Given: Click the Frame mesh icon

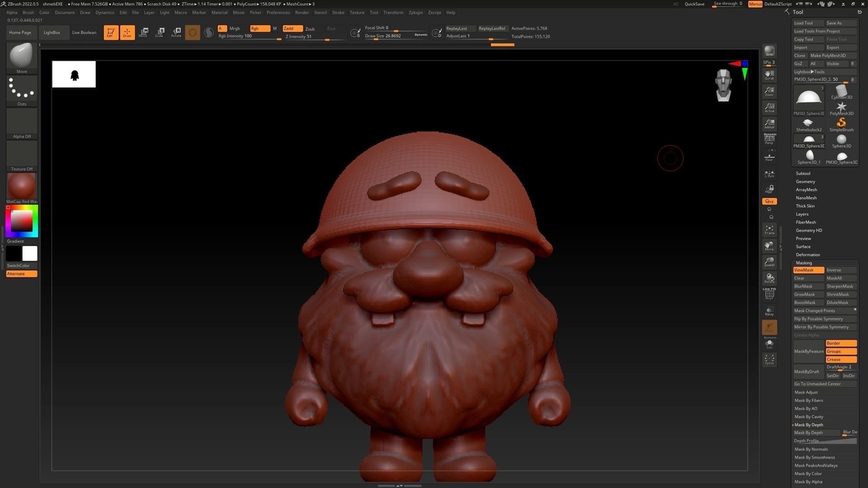Looking at the screenshot, I should (x=769, y=230).
